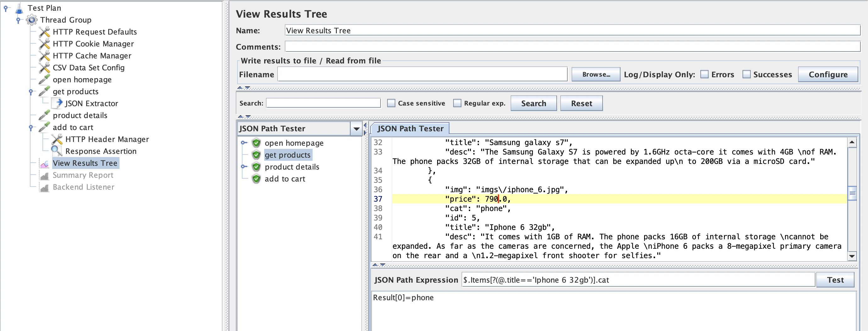Click the Browse... button

point(596,74)
